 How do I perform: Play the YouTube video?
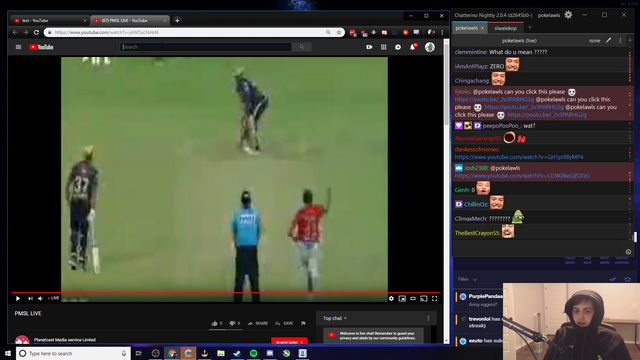pos(18,298)
